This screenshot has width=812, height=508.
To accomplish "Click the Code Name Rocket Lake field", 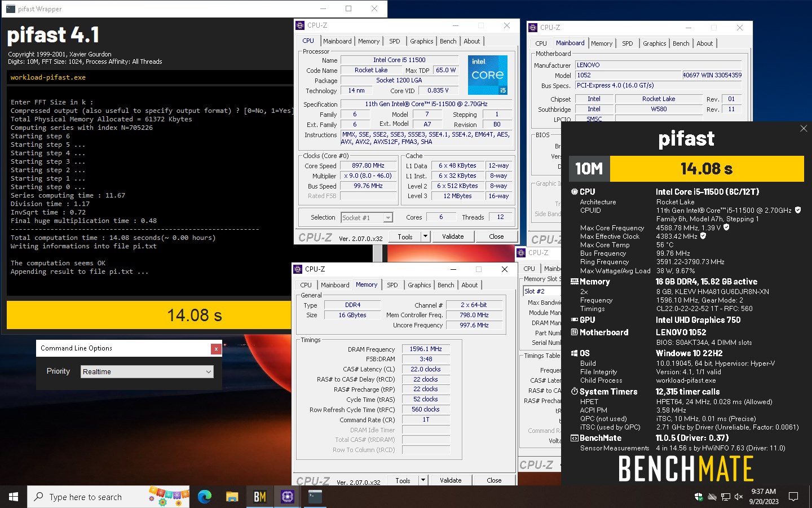I will point(371,70).
